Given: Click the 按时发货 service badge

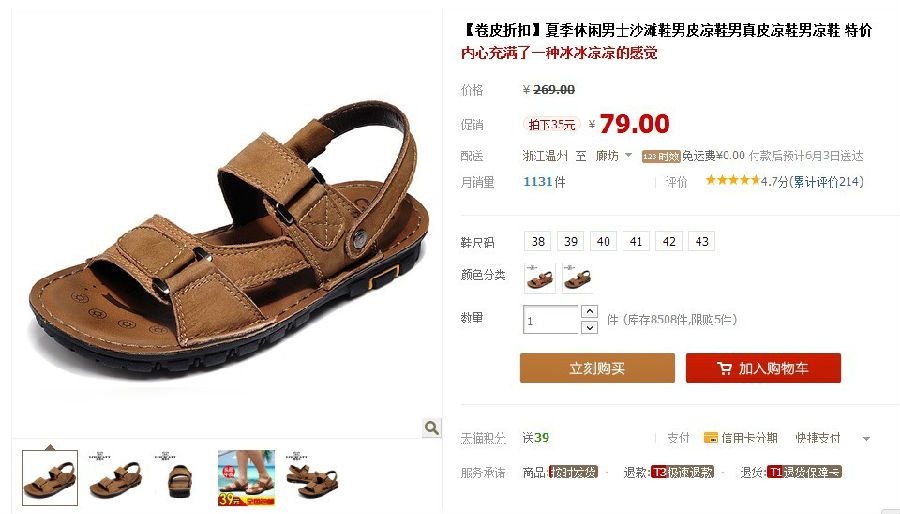Looking at the screenshot, I should [573, 472].
